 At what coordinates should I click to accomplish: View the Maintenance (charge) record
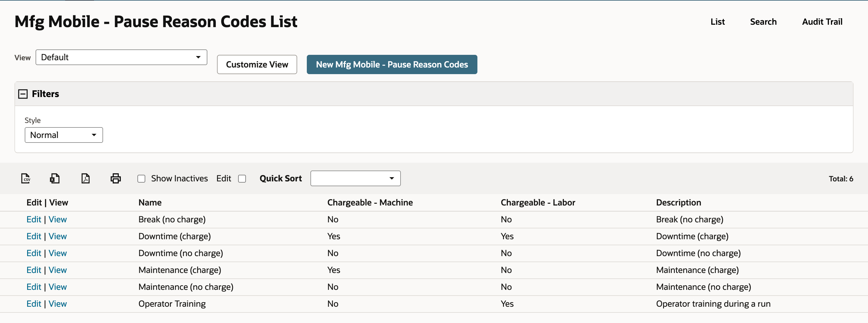58,270
